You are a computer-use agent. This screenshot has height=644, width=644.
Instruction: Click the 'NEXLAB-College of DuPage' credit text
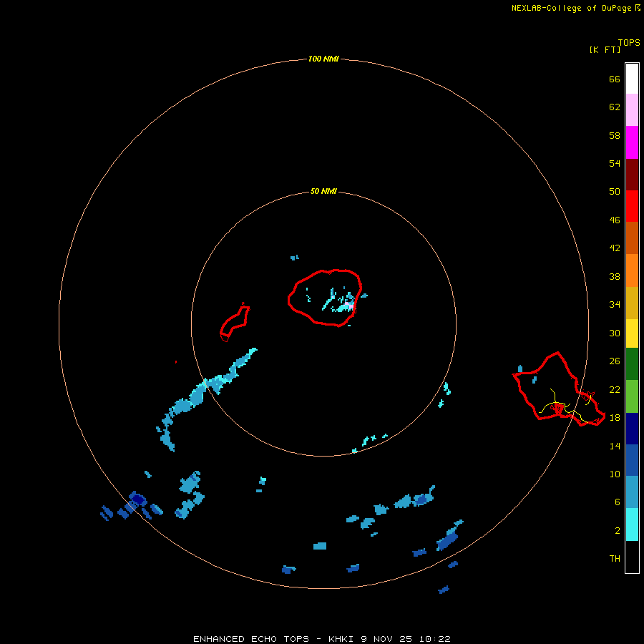coord(571,8)
